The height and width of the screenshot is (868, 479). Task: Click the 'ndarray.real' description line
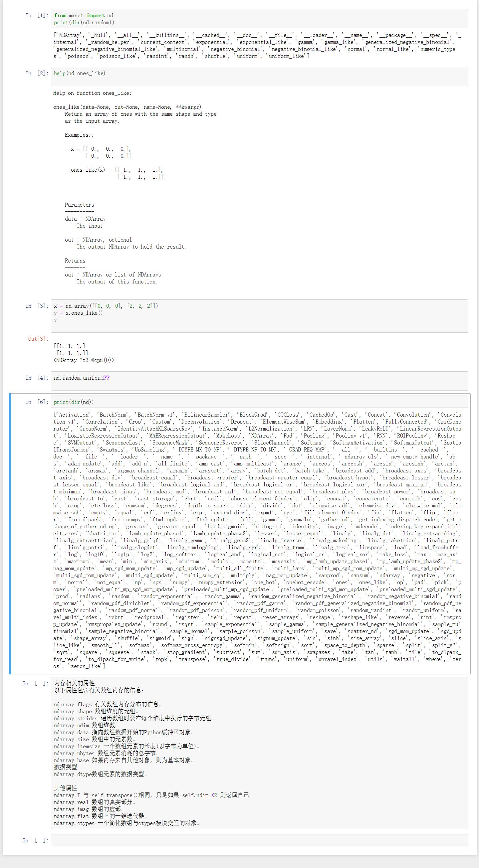[96, 802]
